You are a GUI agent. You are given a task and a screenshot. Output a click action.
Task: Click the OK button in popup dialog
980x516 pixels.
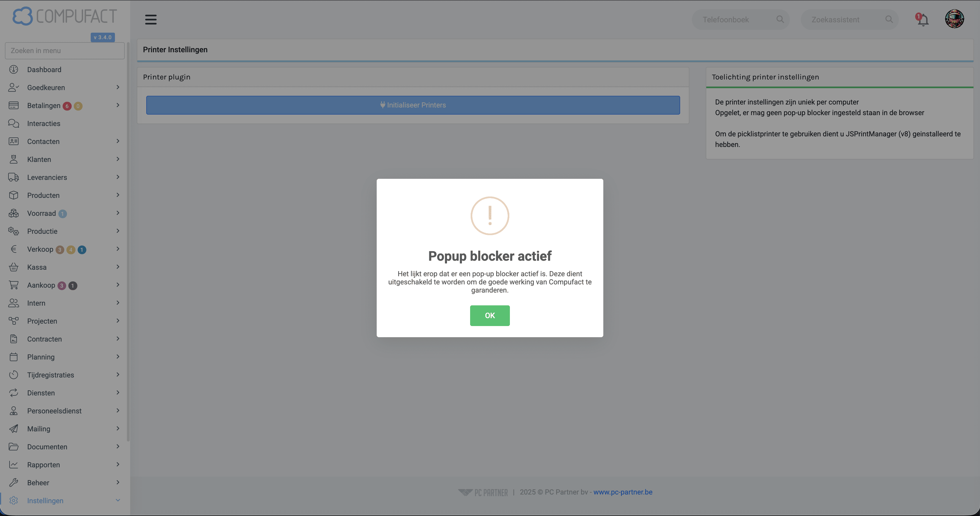coord(490,315)
